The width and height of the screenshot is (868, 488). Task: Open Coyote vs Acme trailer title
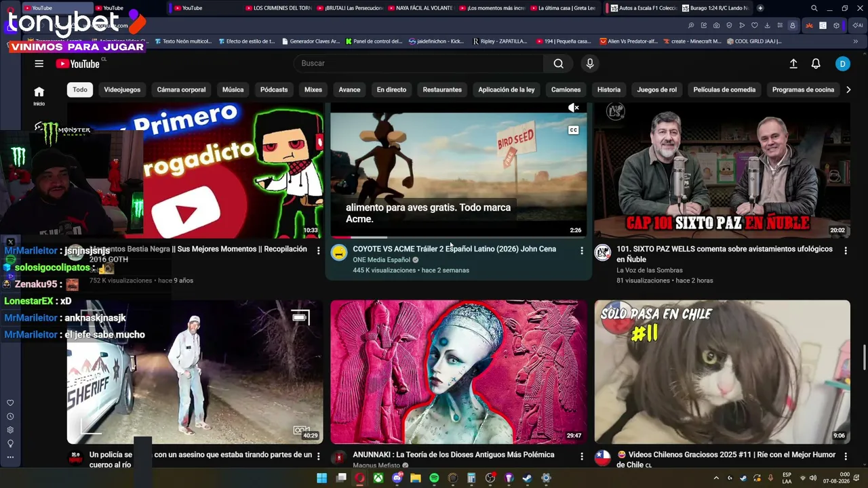coord(454,249)
